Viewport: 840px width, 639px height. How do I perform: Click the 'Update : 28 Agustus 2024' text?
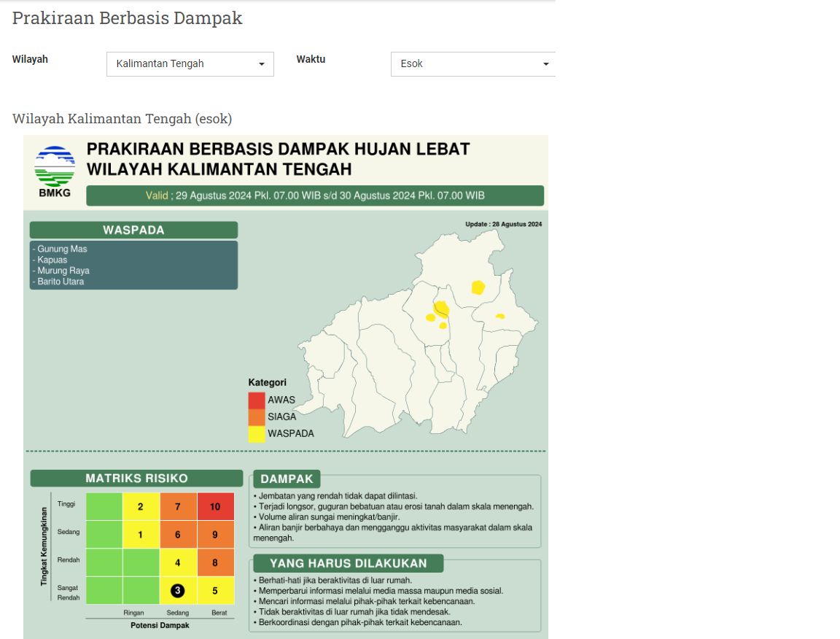click(x=504, y=224)
